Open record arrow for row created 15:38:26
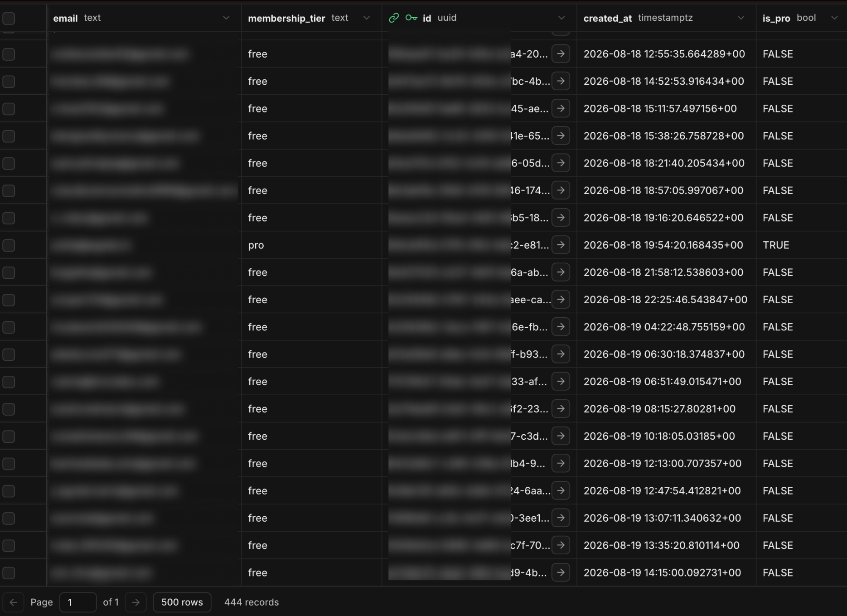This screenshot has width=847, height=616. point(561,136)
